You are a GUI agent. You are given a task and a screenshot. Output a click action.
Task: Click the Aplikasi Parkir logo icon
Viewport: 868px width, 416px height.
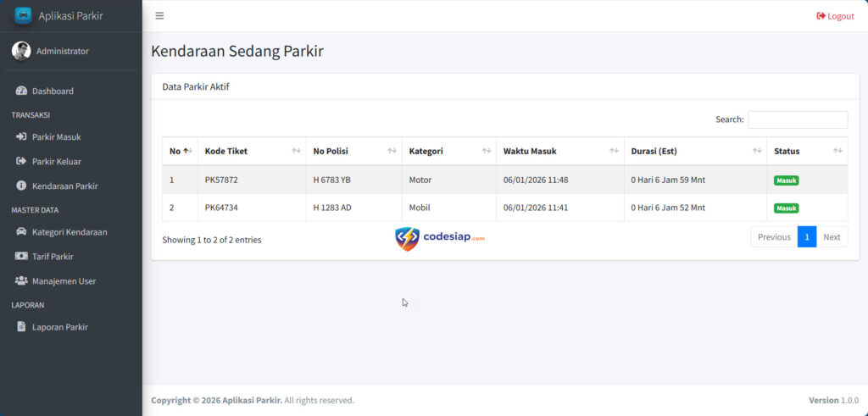[x=23, y=15]
